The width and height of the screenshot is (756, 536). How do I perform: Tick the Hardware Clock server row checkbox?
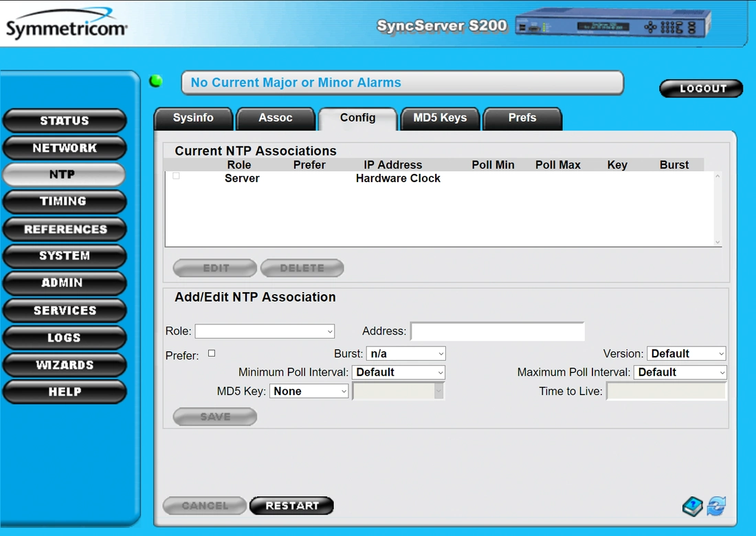(x=177, y=176)
